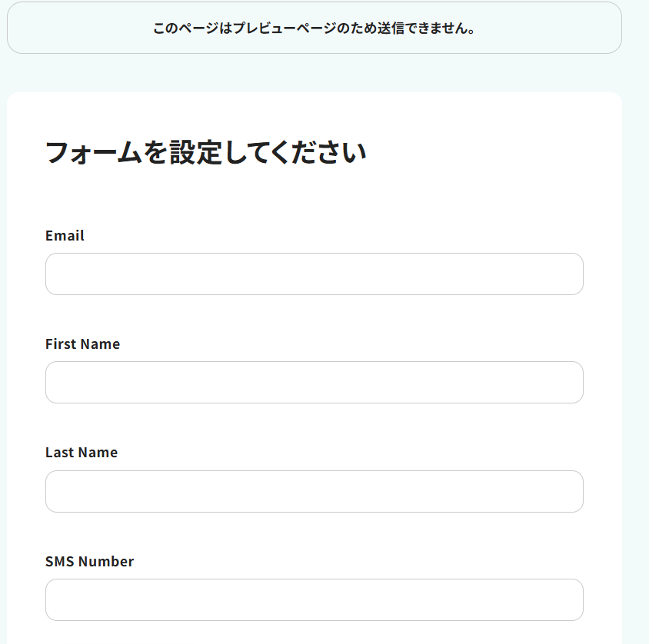Click the word "SMS" in the label
This screenshot has height=644, width=649.
pos(60,562)
